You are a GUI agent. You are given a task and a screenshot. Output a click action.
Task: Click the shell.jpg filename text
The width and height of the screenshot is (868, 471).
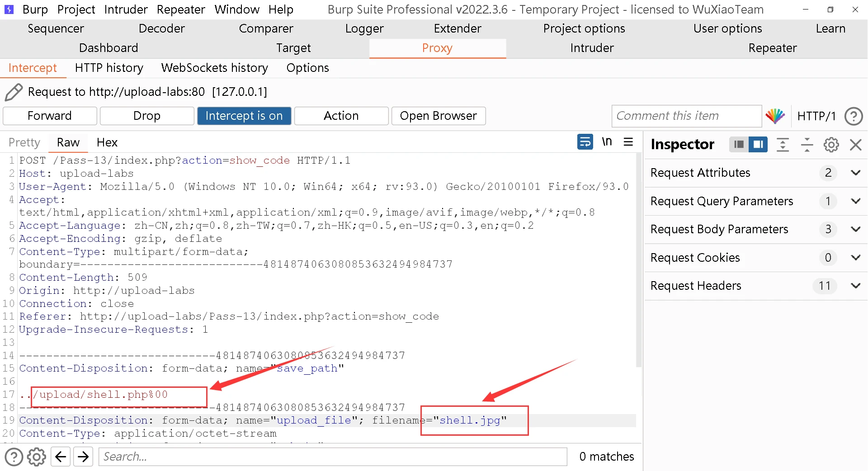coord(470,420)
